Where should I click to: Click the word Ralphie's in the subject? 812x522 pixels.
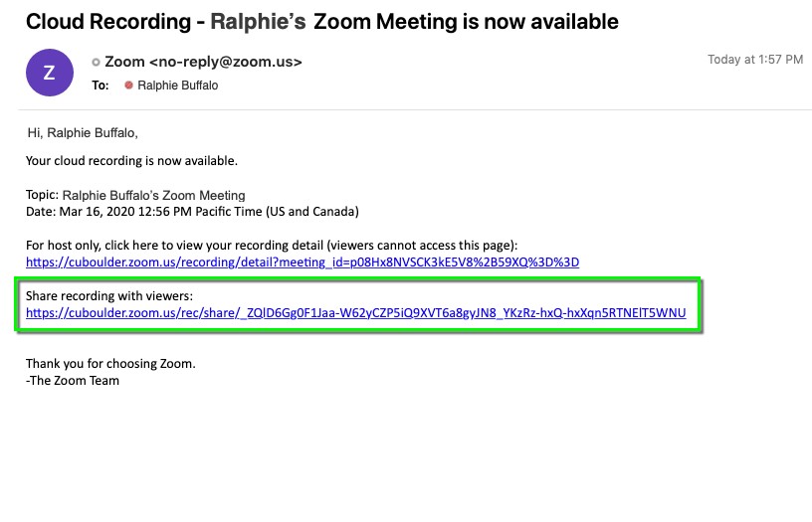(258, 21)
